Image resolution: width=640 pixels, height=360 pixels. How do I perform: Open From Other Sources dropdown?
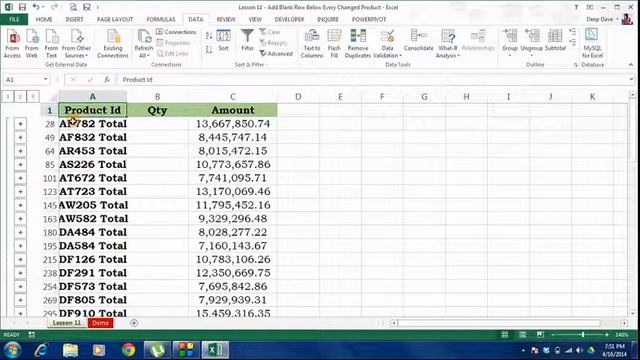pyautogui.click(x=76, y=44)
